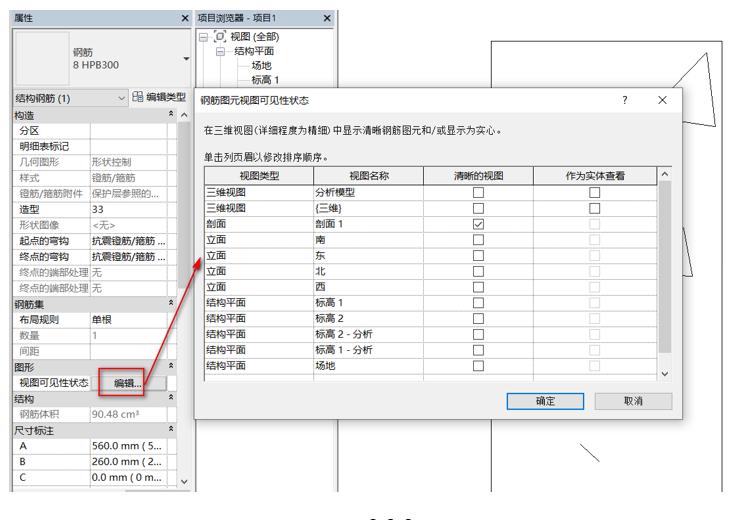733x520 pixels.
Task: Close the 属性 properties panel
Action: (184, 19)
